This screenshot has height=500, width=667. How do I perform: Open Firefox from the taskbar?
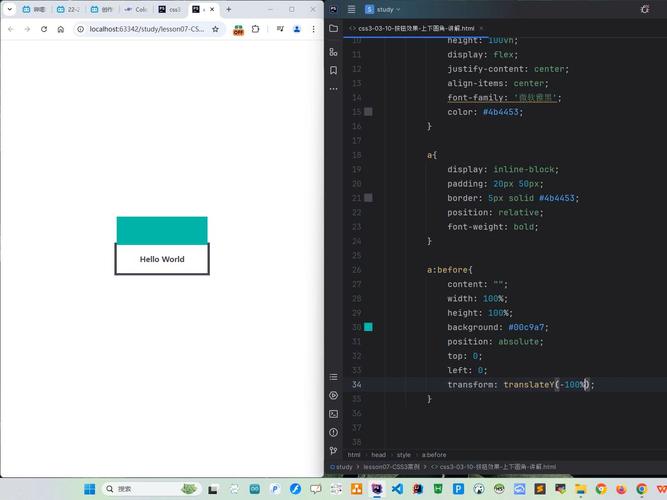[621, 489]
